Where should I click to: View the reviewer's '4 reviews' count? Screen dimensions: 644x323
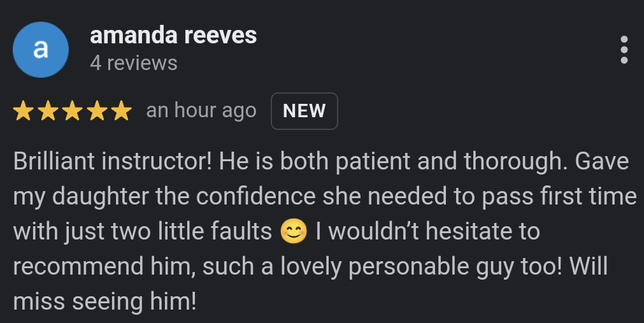[133, 63]
